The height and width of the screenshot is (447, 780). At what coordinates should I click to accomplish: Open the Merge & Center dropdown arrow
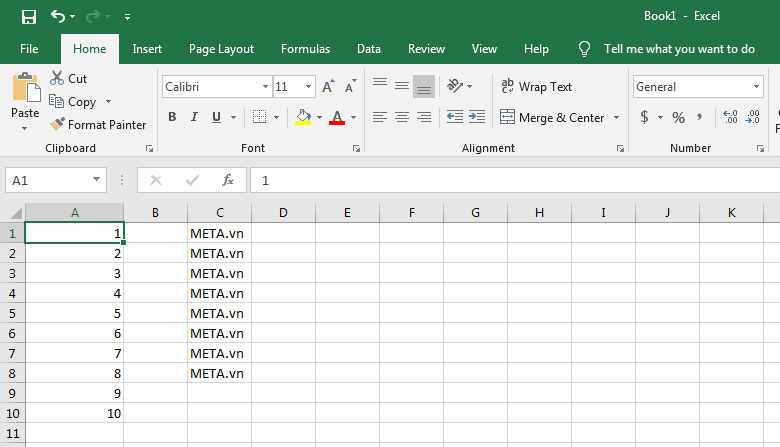pos(616,117)
